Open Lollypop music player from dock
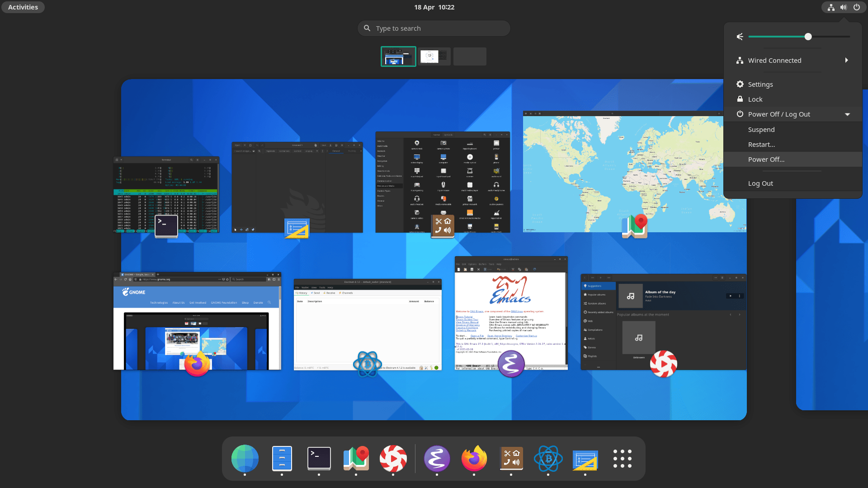 393,459
